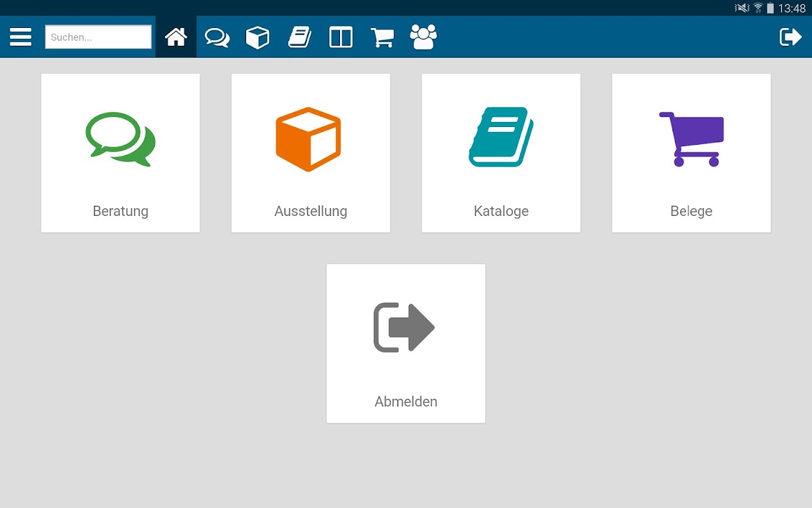The width and height of the screenshot is (812, 508).
Task: Open the Belege tile
Action: (691, 153)
